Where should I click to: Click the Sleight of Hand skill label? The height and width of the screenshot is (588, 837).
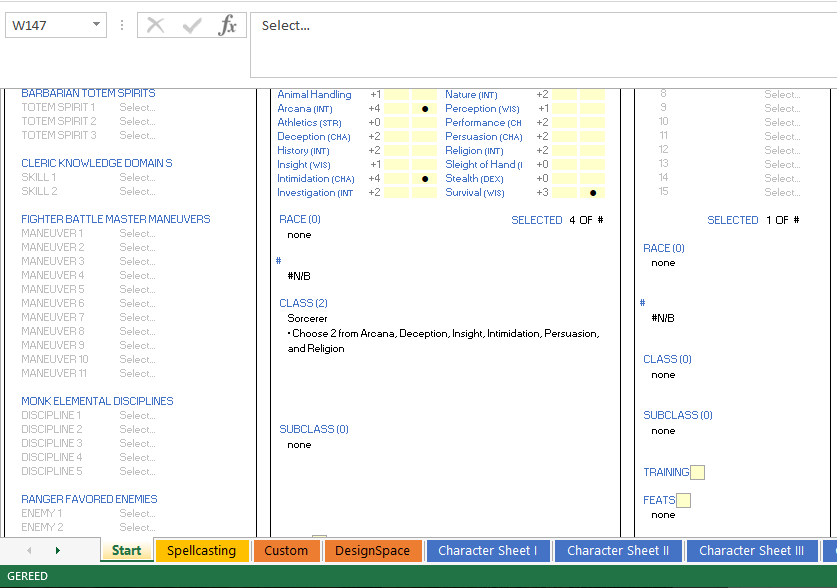point(484,164)
